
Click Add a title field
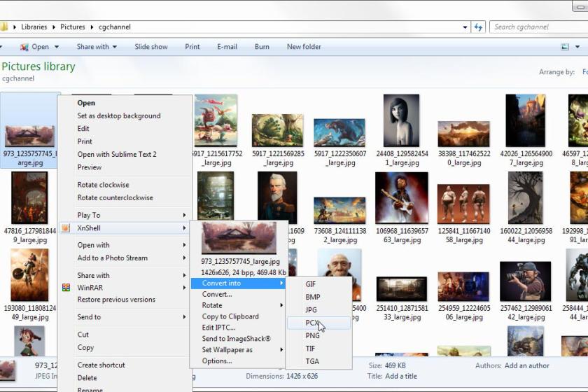click(x=401, y=376)
